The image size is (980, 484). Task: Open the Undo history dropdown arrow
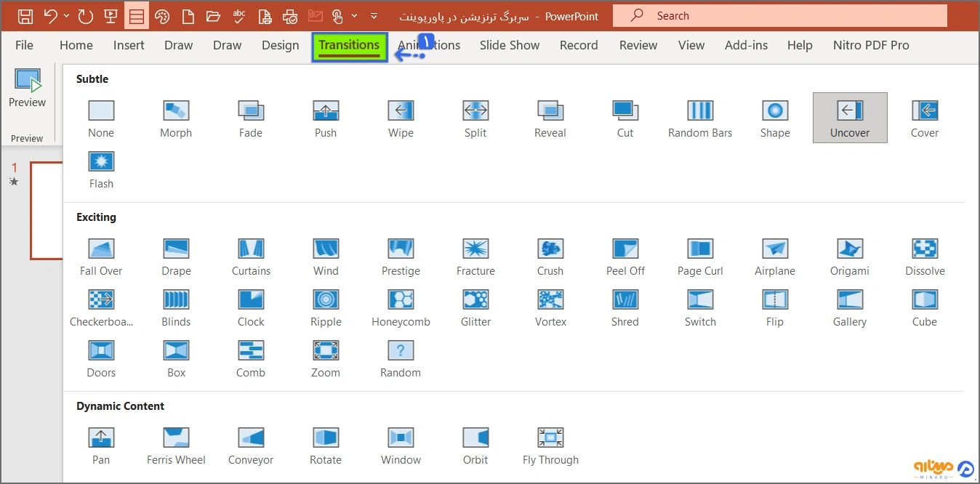point(66,15)
